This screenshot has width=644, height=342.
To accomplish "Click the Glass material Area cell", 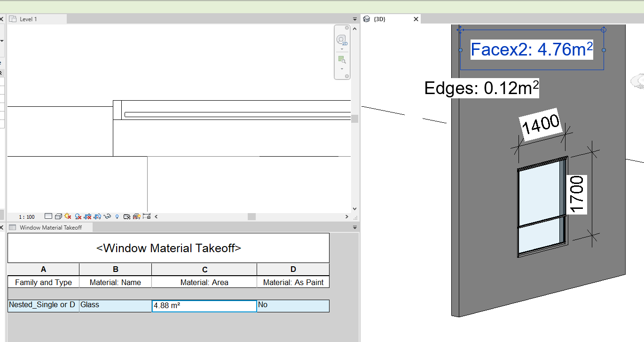I will coord(204,305).
